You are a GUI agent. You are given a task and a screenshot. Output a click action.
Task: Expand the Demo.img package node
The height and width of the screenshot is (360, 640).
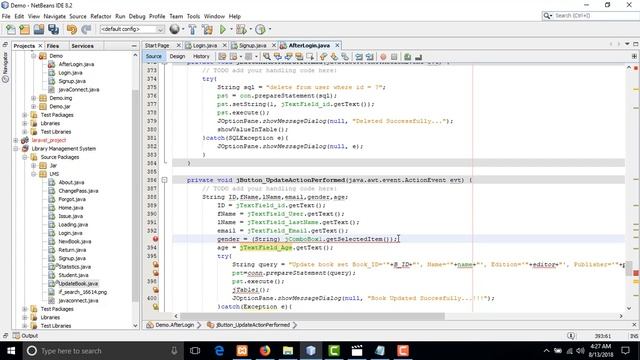pos(33,98)
